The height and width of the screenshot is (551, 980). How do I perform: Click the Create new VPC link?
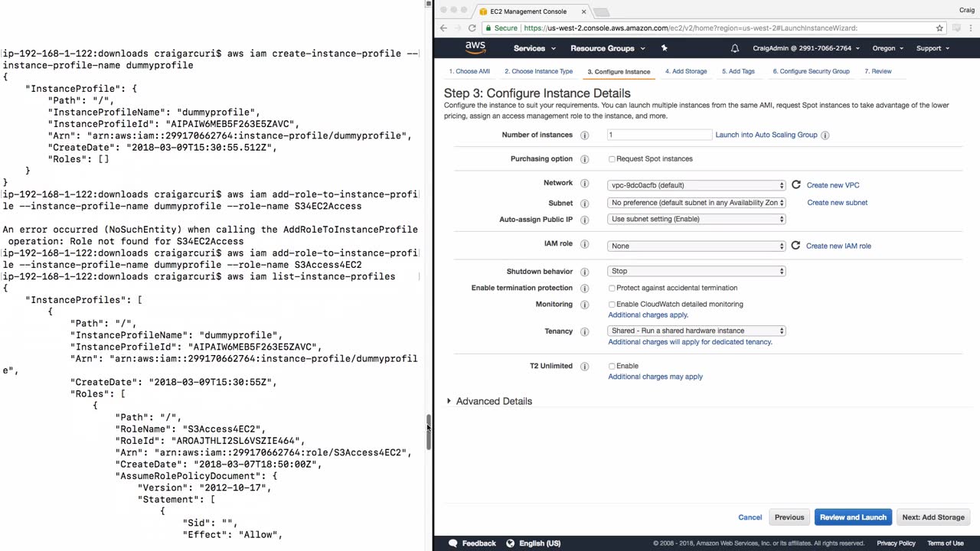coord(833,185)
